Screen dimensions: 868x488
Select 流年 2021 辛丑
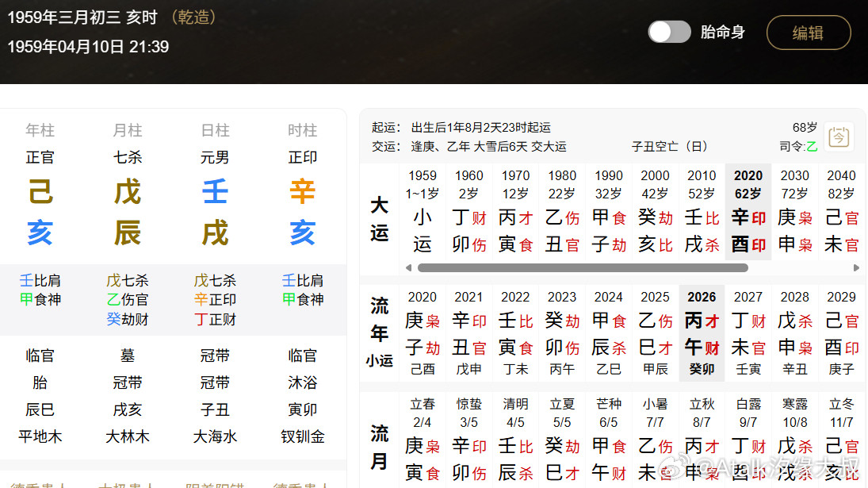[468, 333]
